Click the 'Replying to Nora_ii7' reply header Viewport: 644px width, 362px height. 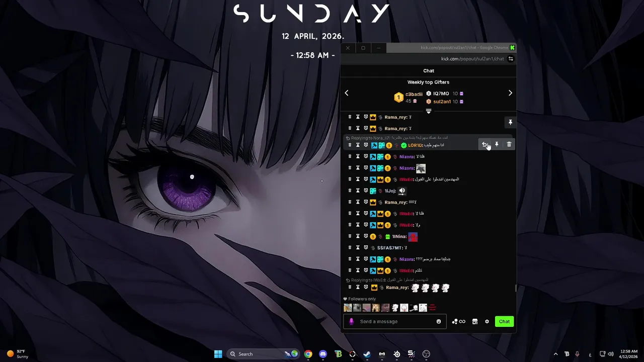396,138
